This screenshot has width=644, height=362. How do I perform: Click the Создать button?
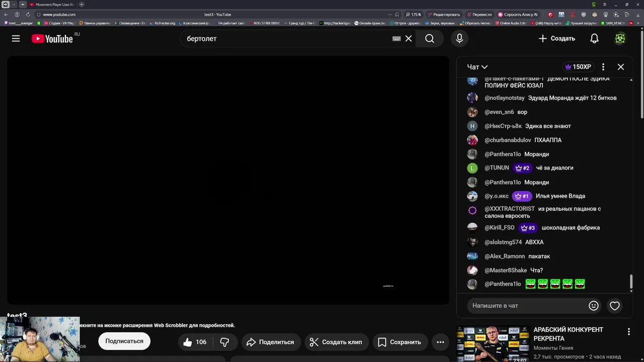click(556, 38)
